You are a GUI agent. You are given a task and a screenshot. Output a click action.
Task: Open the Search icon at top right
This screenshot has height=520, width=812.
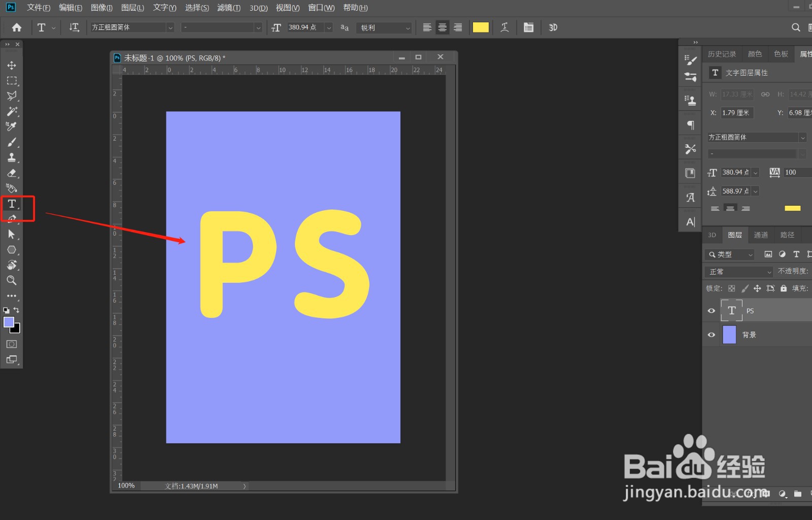click(x=796, y=27)
